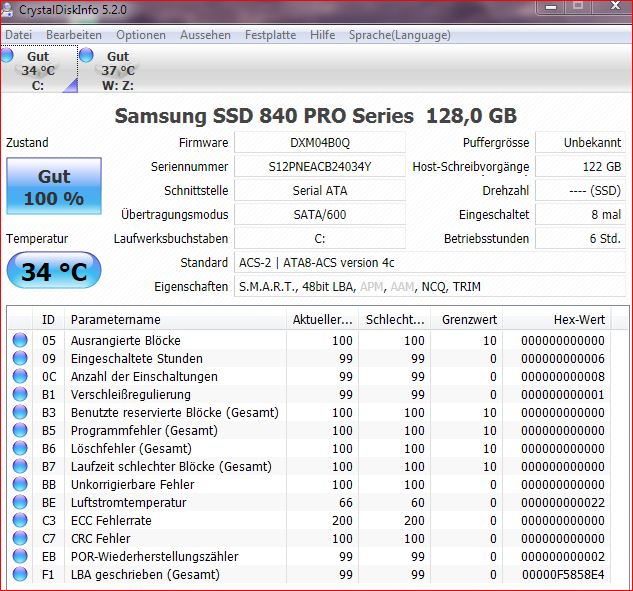The width and height of the screenshot is (633, 591).
Task: Click the Parametername column header
Action: coord(176,320)
